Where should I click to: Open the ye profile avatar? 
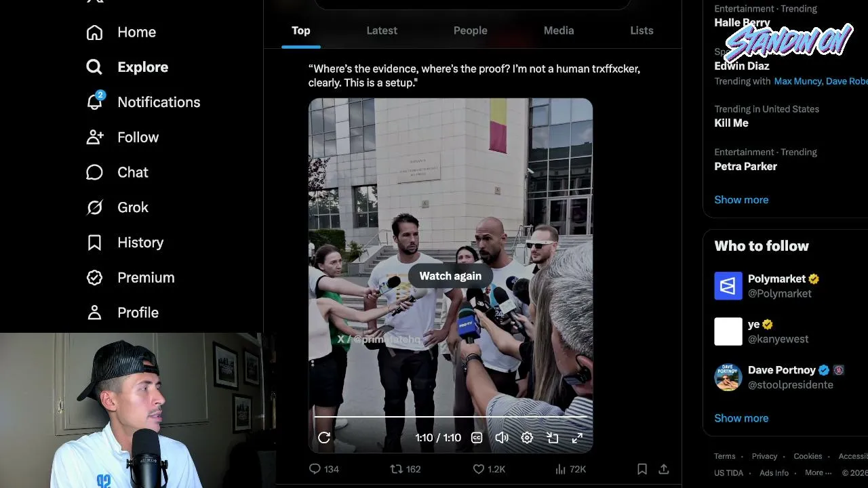click(x=728, y=331)
